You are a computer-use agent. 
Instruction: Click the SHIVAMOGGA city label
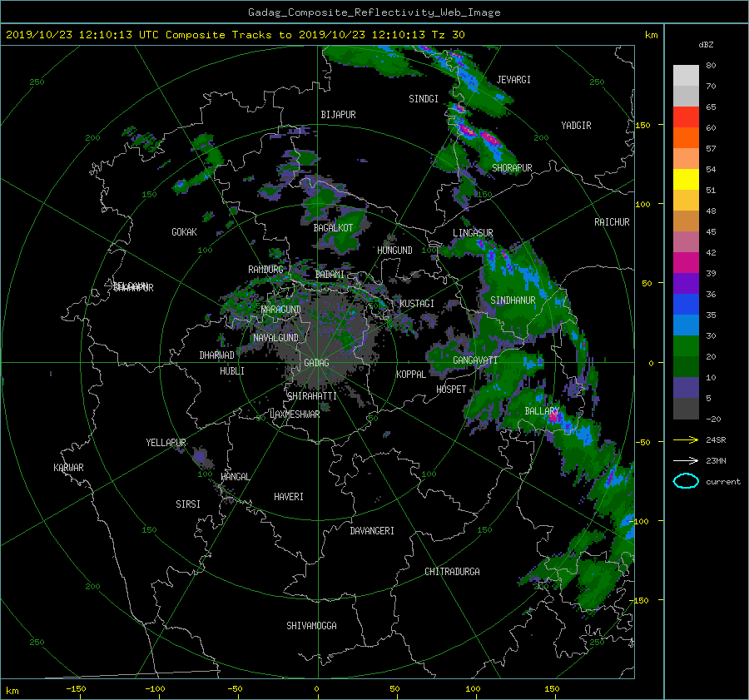point(311,625)
